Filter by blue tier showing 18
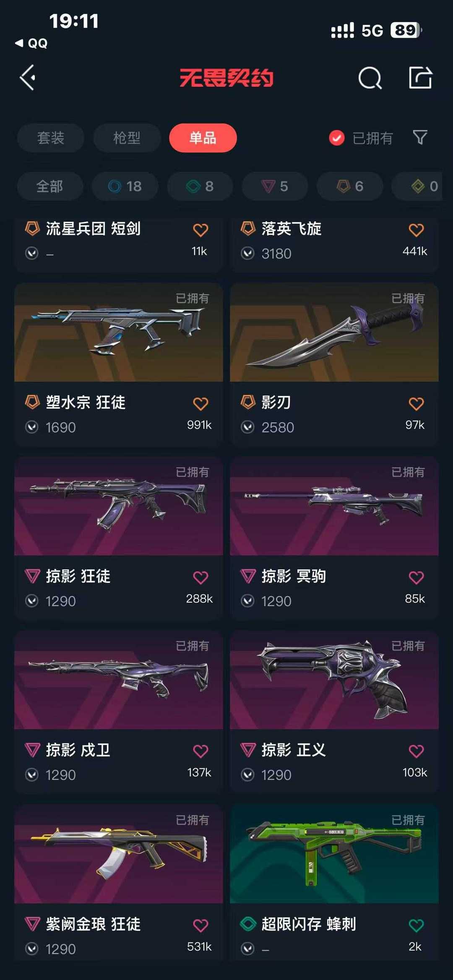The height and width of the screenshot is (980, 453). point(125,186)
